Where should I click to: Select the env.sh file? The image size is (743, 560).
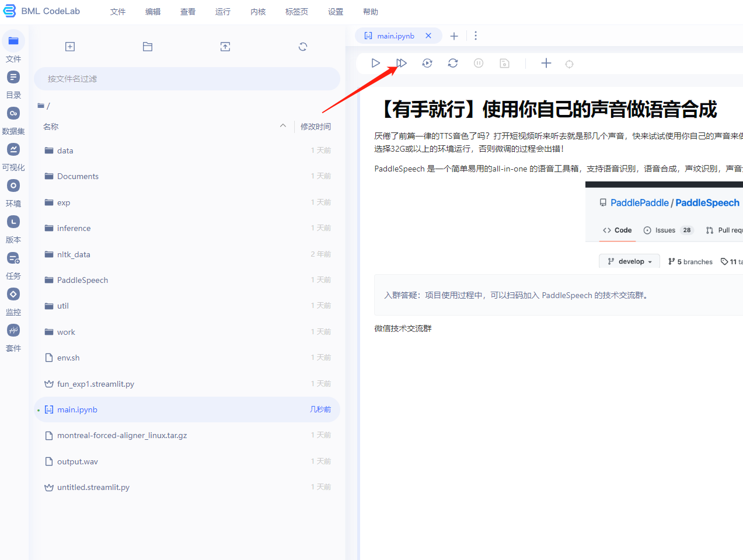[187, 358]
